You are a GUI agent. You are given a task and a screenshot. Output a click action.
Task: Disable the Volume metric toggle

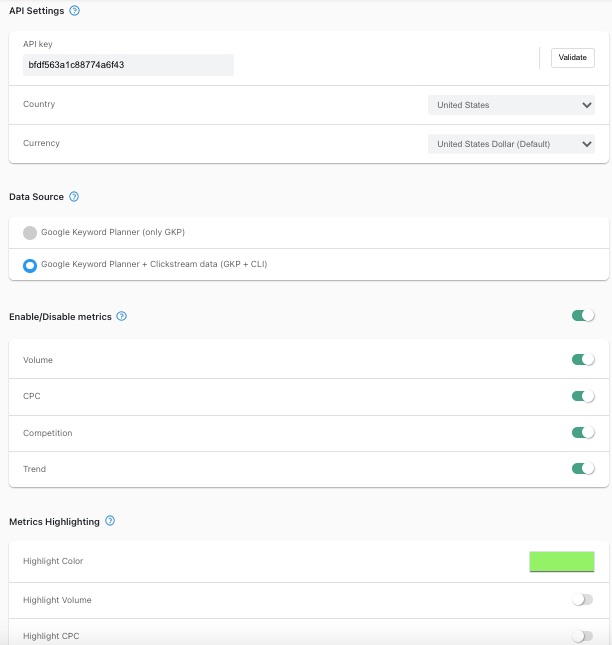click(583, 359)
